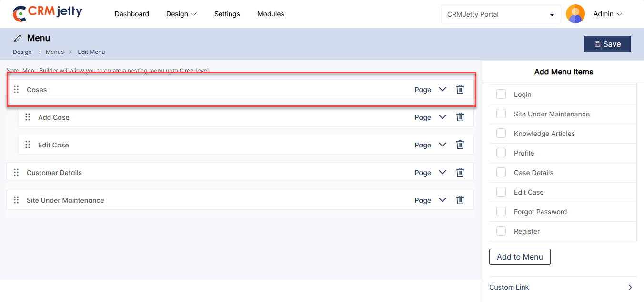Click trash icon for Add Case

click(460, 117)
